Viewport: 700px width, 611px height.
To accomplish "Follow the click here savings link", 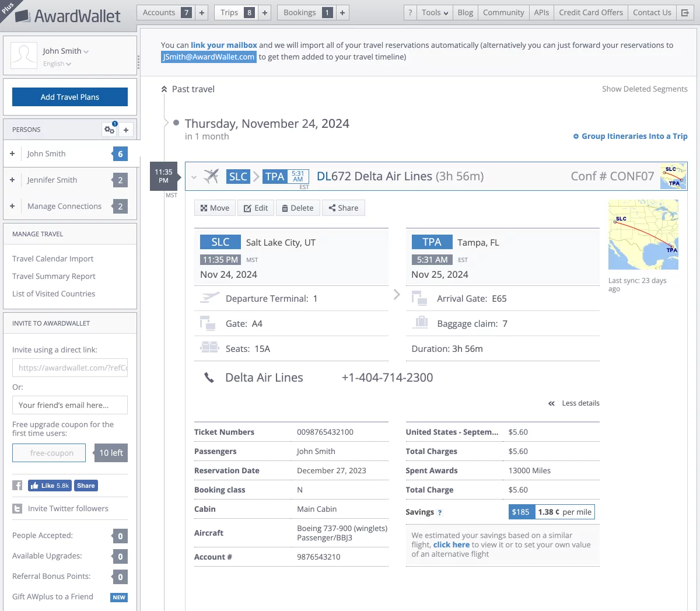I will pyautogui.click(x=452, y=544).
